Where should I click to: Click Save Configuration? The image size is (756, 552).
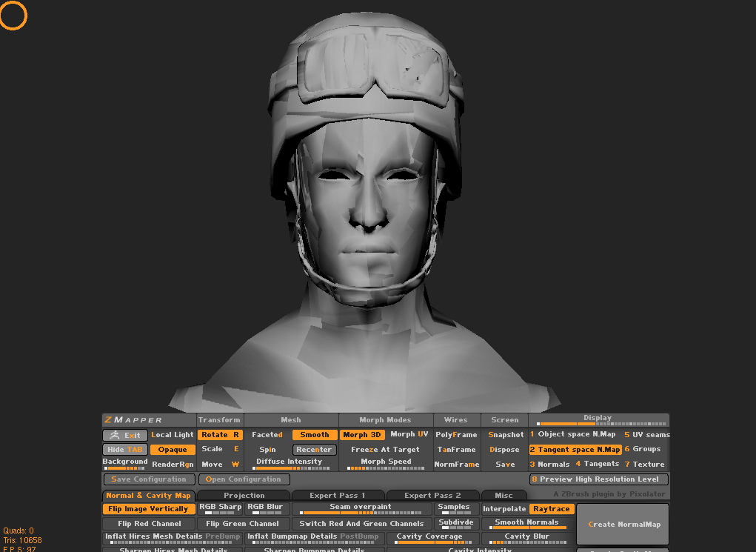148,479
